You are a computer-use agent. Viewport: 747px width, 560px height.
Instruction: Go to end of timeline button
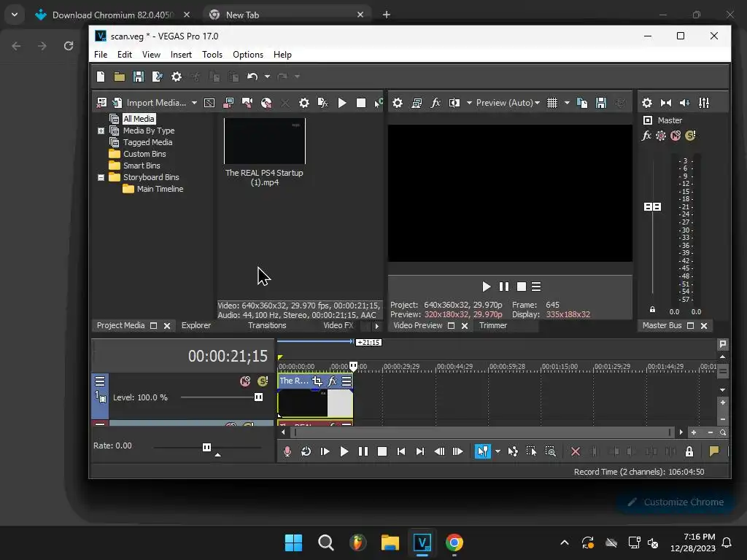tap(419, 451)
